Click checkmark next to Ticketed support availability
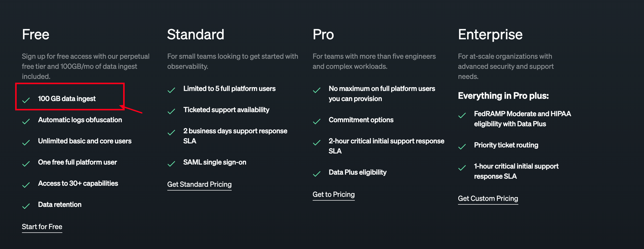This screenshot has height=249, width=644. point(171,111)
